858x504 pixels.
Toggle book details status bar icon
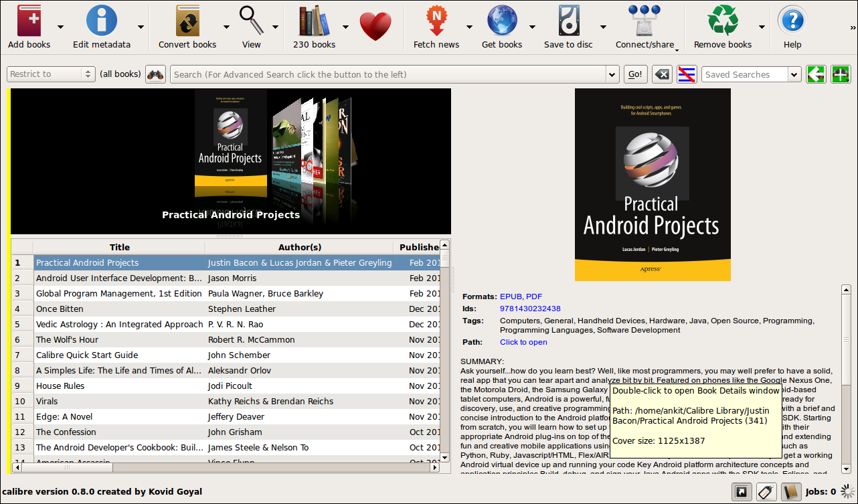[791, 492]
